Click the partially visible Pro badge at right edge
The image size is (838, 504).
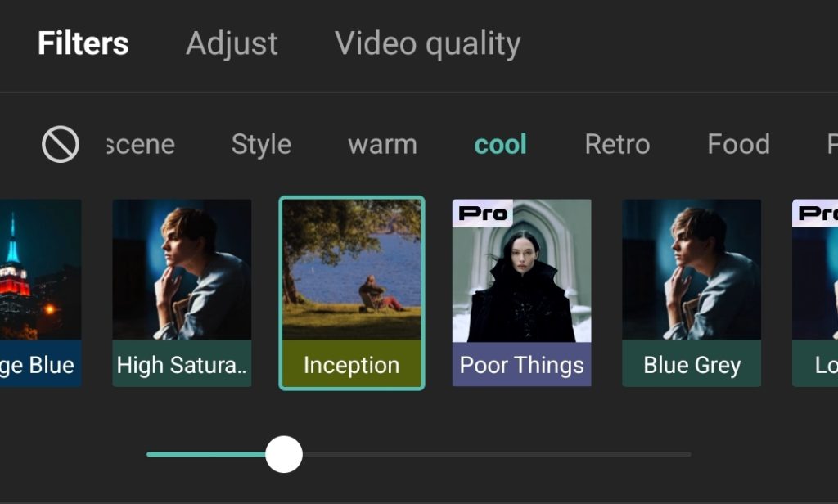coord(816,214)
